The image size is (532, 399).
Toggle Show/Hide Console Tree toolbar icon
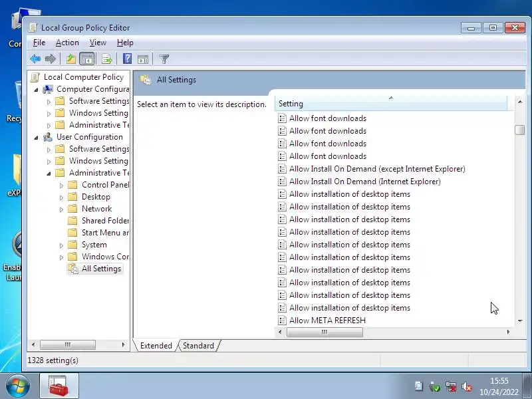(87, 59)
